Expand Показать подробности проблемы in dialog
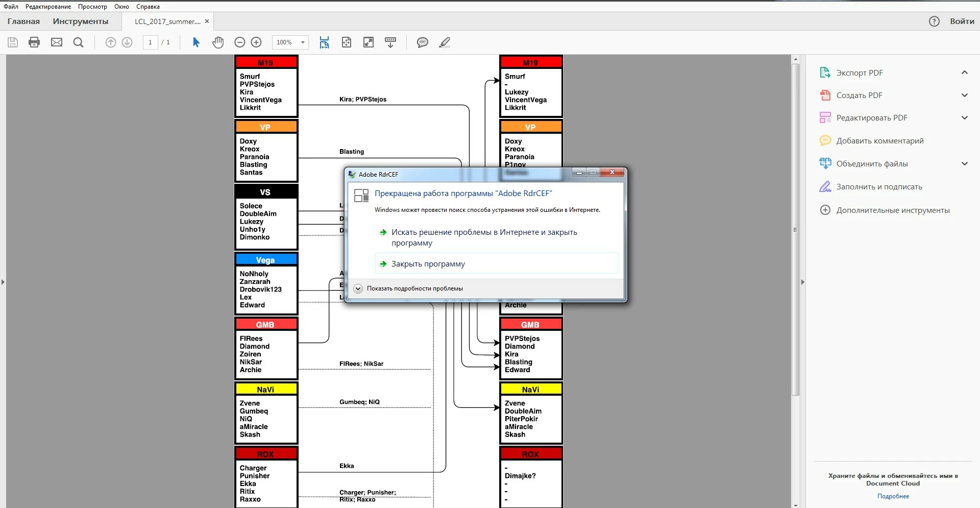Screen dimensions: 980x508 [408, 288]
